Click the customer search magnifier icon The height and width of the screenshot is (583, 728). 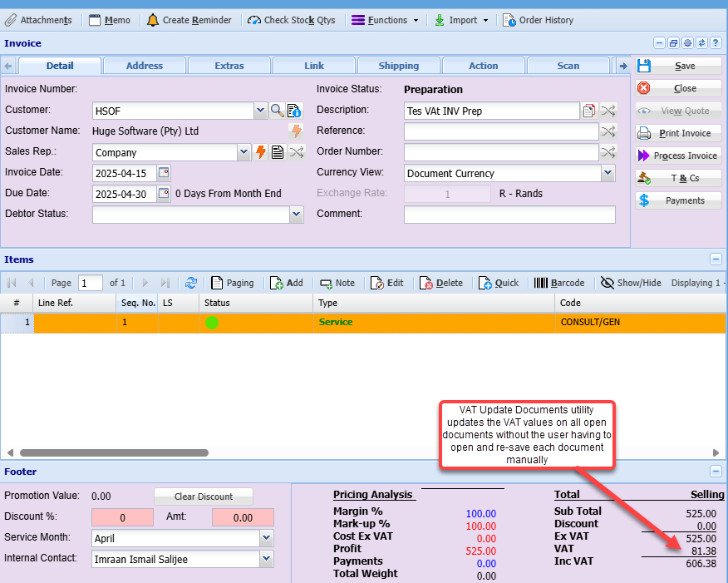click(277, 111)
